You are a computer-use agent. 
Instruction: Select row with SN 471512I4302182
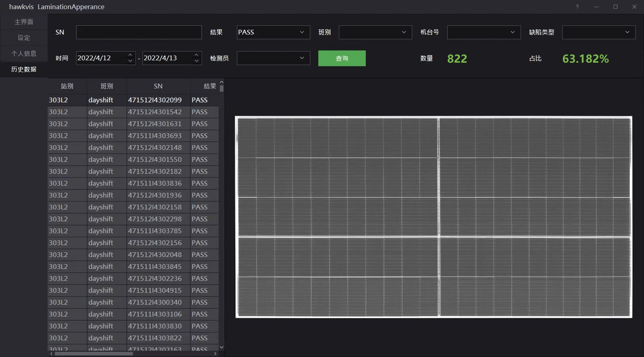tap(133, 171)
